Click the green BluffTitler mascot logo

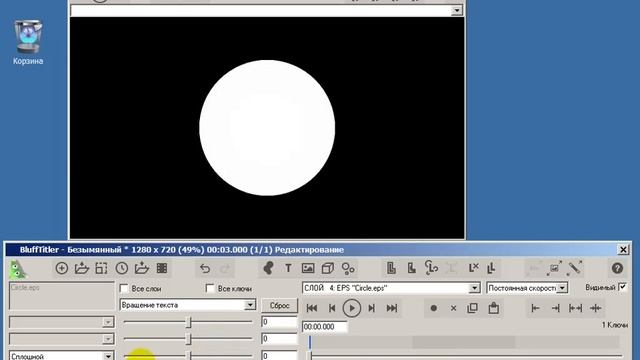coord(18,269)
